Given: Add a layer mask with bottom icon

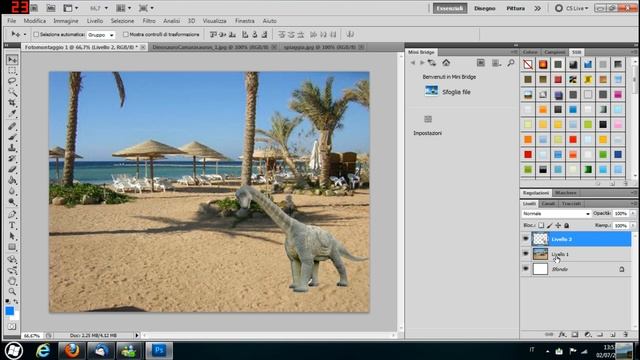Looking at the screenshot, I should click(575, 334).
